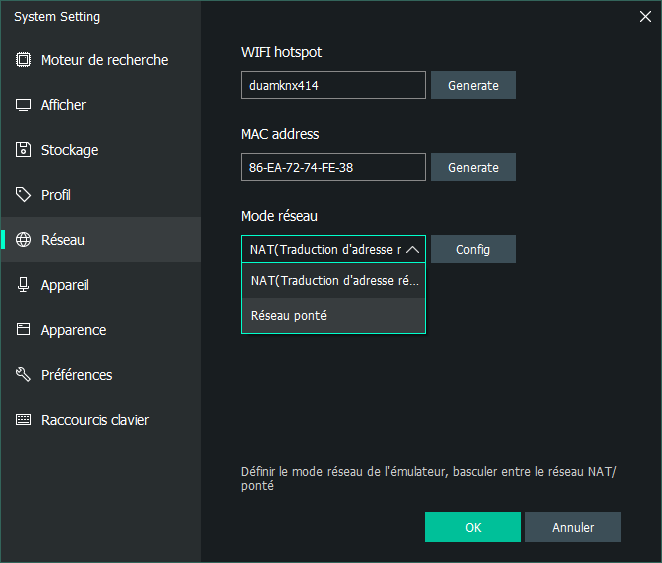
Task: Click the tag icon beside Profil
Action: [x=23, y=195]
